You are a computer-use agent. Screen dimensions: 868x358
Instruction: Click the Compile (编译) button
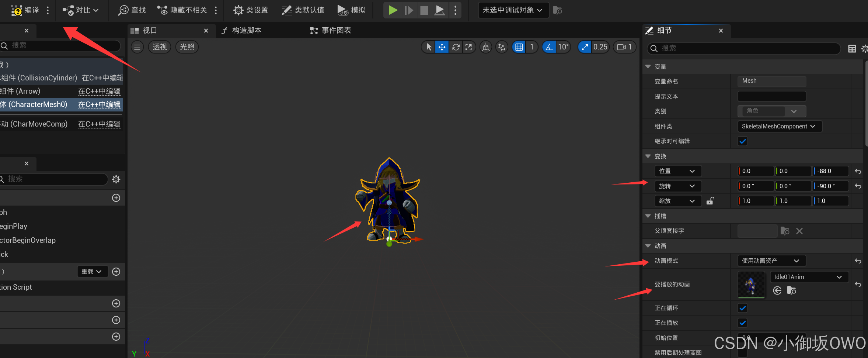(25, 10)
